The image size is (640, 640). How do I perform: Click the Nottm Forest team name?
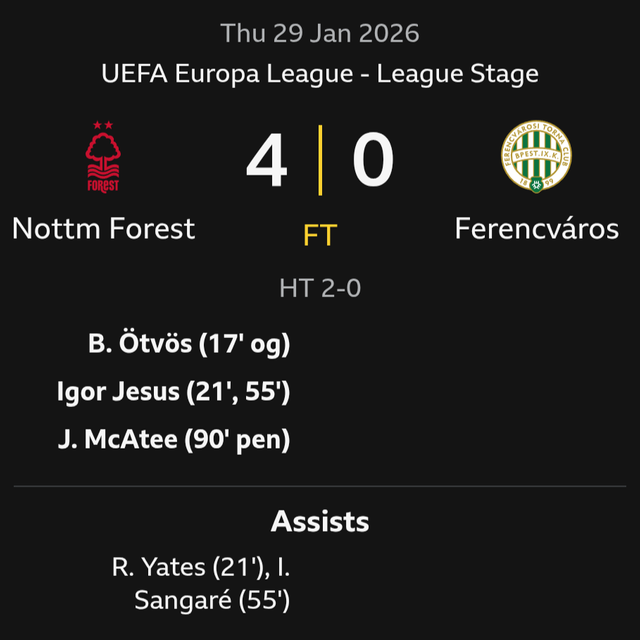[x=103, y=229]
